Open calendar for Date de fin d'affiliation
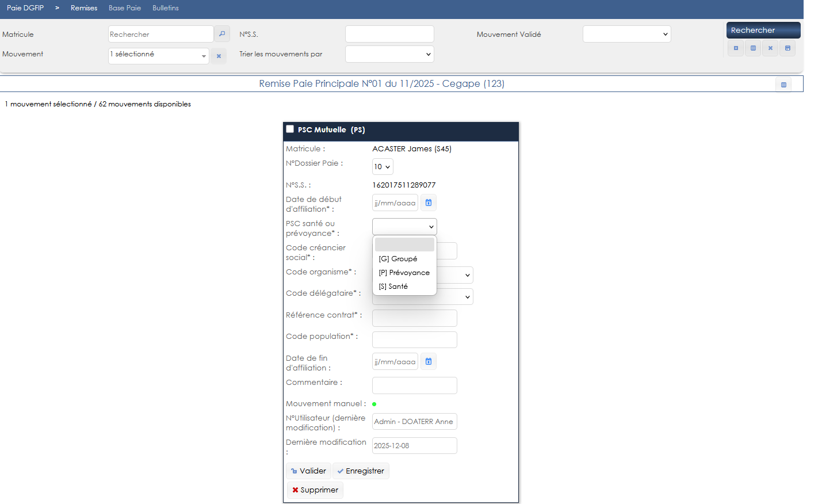822x504 pixels. click(x=429, y=361)
